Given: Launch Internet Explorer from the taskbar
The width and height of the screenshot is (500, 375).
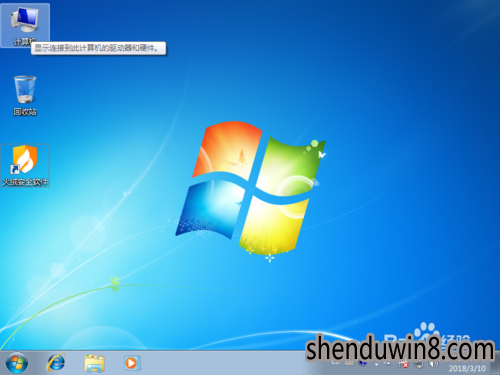Looking at the screenshot, I should (x=56, y=363).
